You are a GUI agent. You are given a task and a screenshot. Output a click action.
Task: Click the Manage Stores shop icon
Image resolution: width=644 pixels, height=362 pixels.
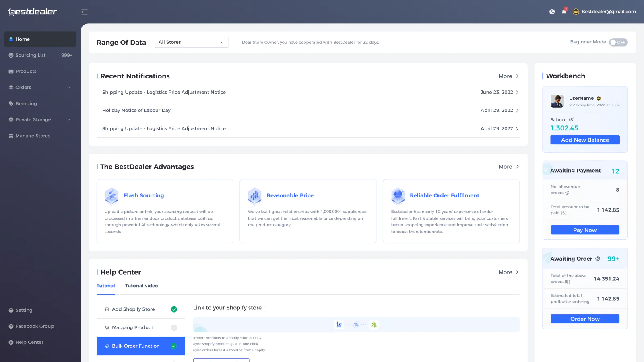click(x=11, y=136)
